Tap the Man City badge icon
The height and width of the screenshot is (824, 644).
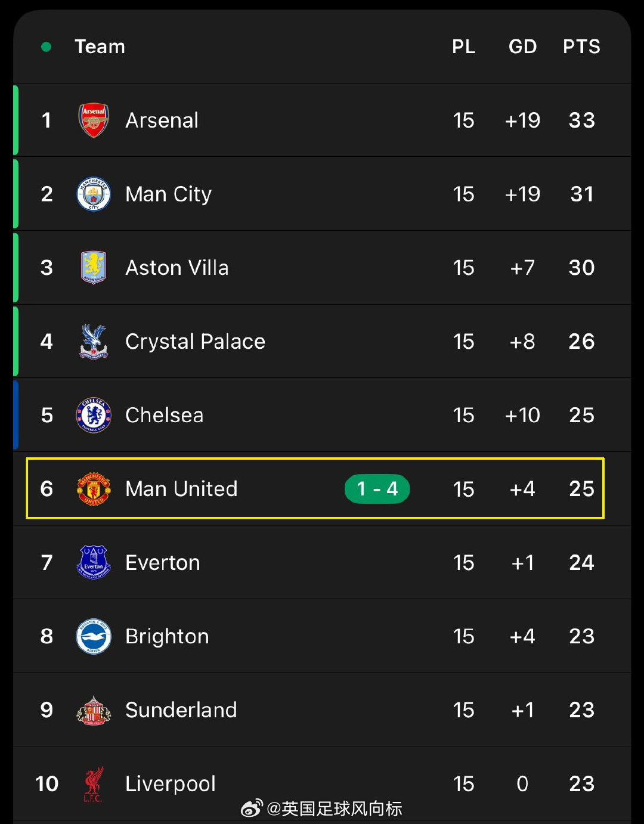[94, 194]
